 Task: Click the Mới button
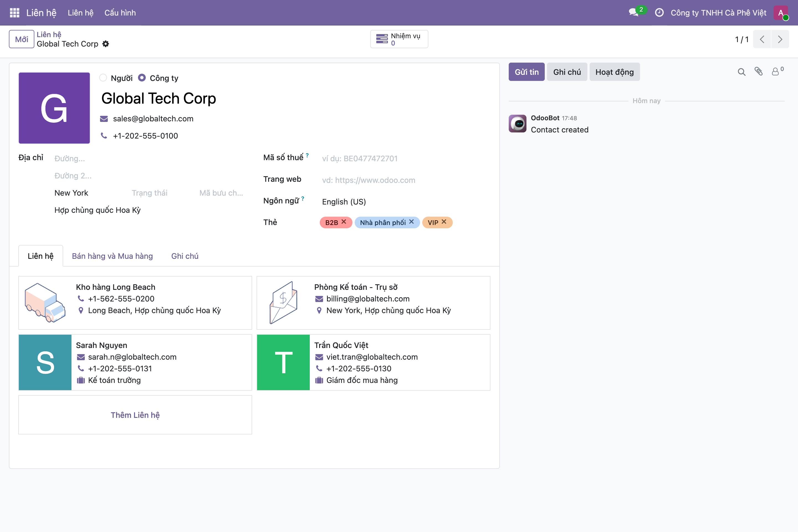click(21, 39)
